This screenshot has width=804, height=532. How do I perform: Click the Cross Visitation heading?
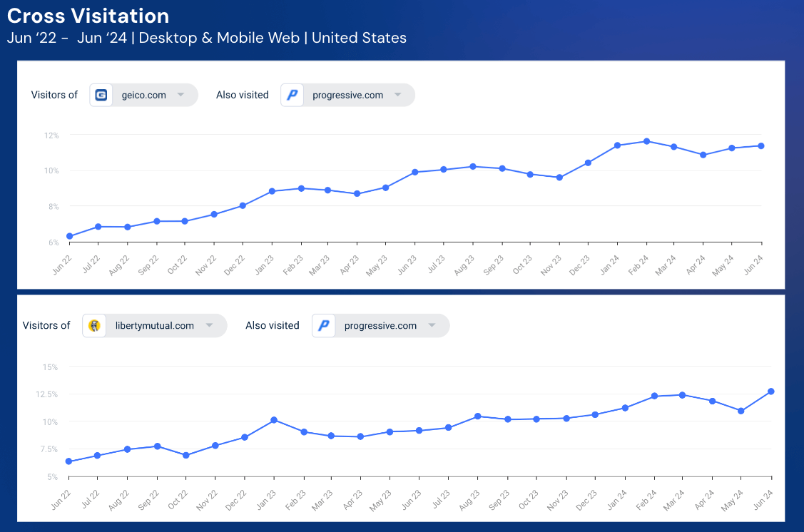(x=88, y=16)
